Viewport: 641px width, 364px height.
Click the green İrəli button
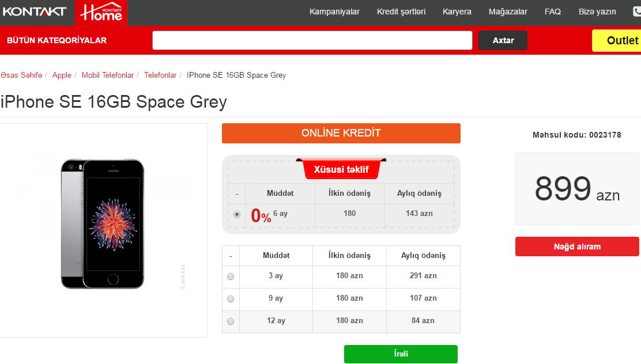(401, 354)
